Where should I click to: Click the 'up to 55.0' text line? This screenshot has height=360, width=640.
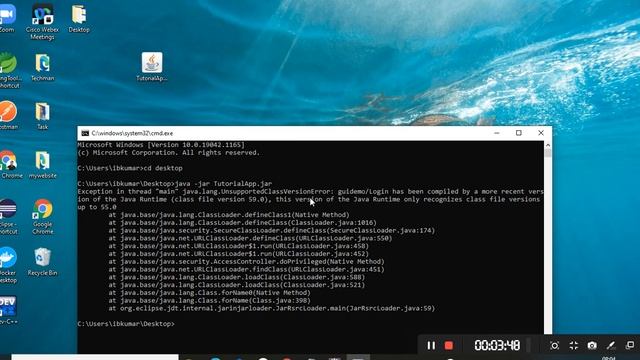click(97, 207)
